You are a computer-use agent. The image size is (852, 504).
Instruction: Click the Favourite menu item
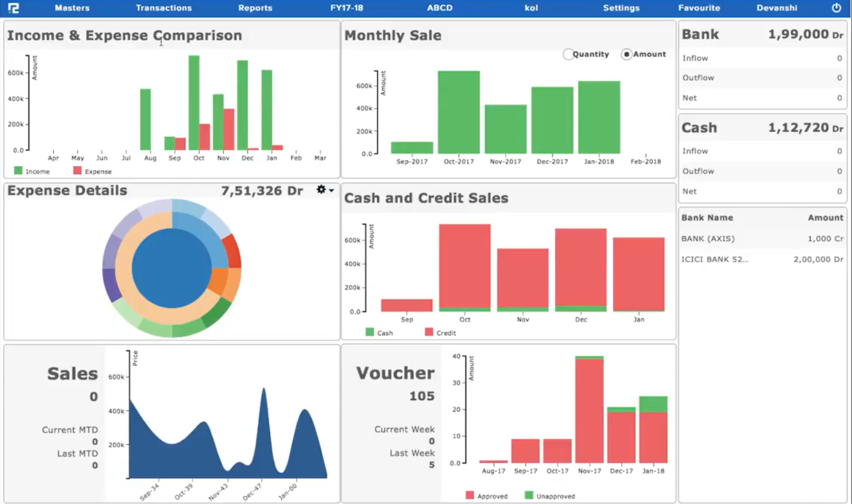(x=699, y=8)
